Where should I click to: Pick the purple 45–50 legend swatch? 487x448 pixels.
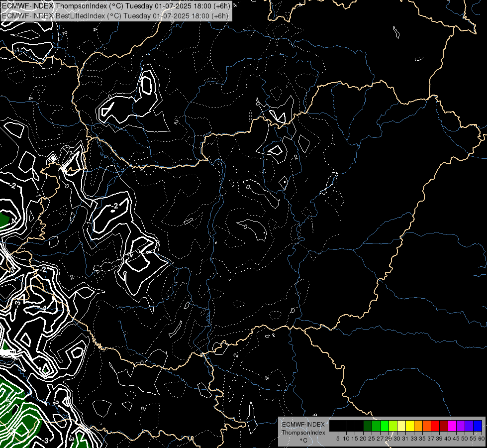click(461, 426)
